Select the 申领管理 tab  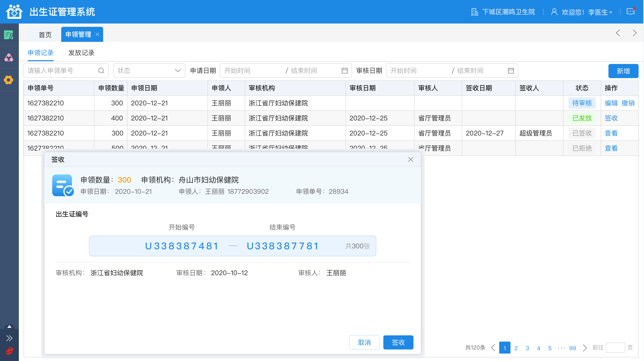[78, 34]
